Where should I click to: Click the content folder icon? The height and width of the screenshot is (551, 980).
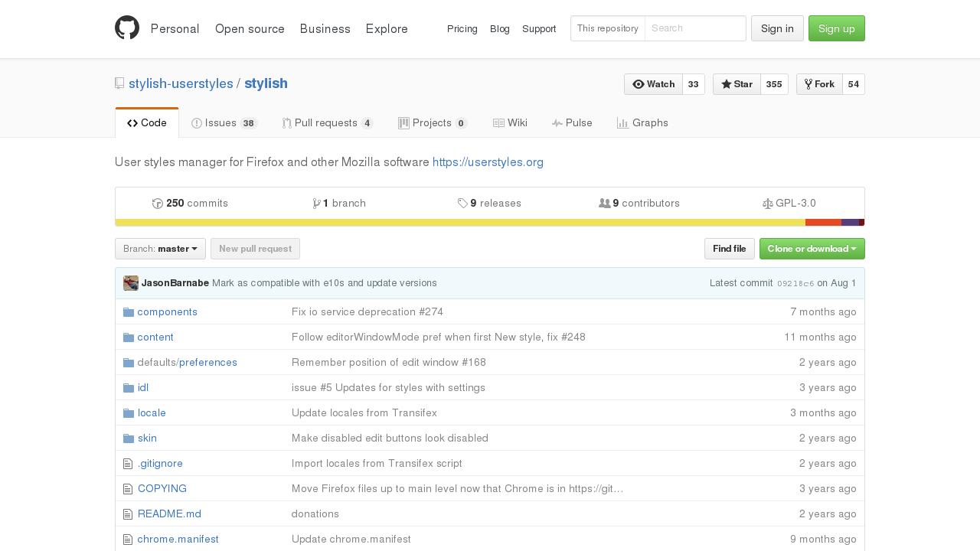tap(129, 337)
